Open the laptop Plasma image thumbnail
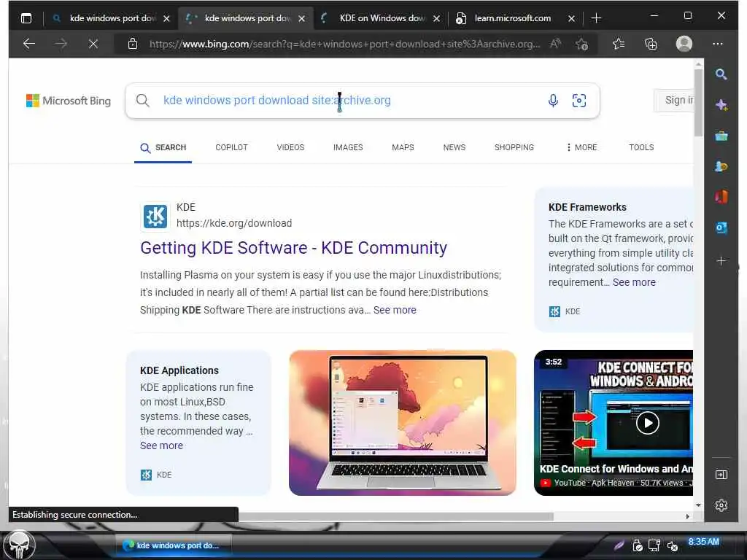The height and width of the screenshot is (560, 747). [402, 423]
